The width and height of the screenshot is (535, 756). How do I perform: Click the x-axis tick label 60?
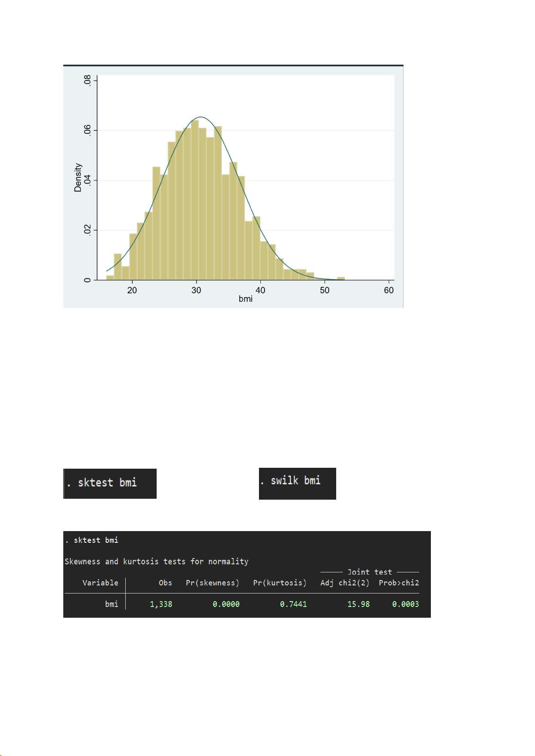[389, 290]
